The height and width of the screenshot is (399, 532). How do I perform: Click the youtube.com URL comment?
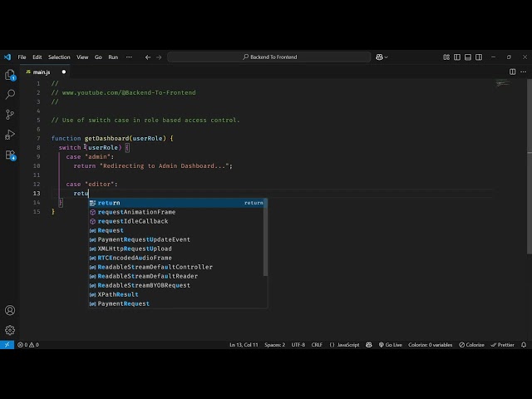(x=129, y=92)
